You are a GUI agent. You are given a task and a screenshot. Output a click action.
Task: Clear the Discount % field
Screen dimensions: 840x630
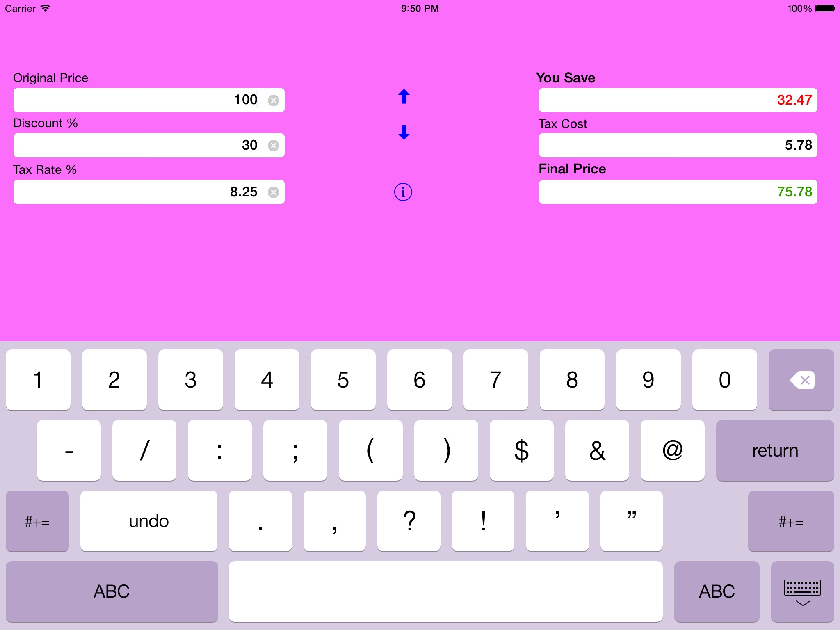(x=274, y=145)
